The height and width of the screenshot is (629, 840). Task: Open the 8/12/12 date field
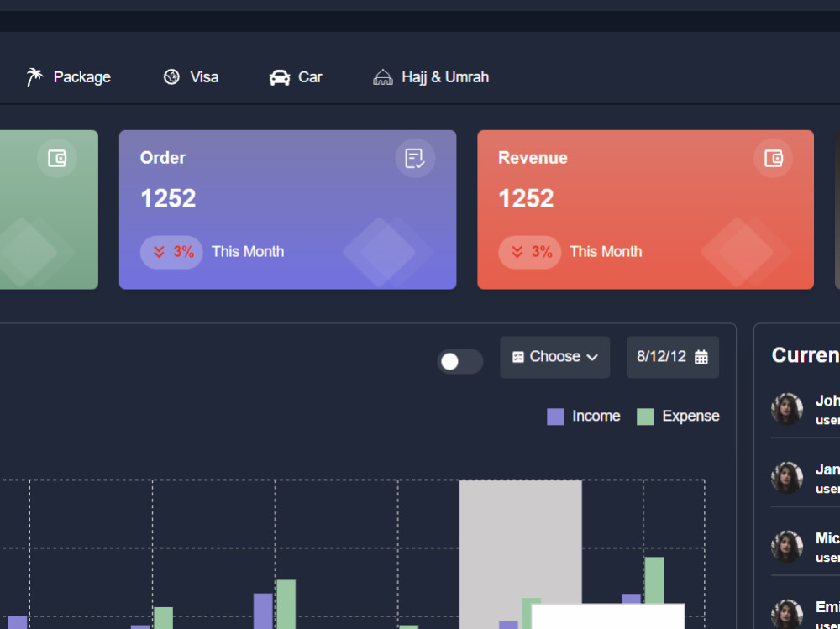pyautogui.click(x=673, y=357)
